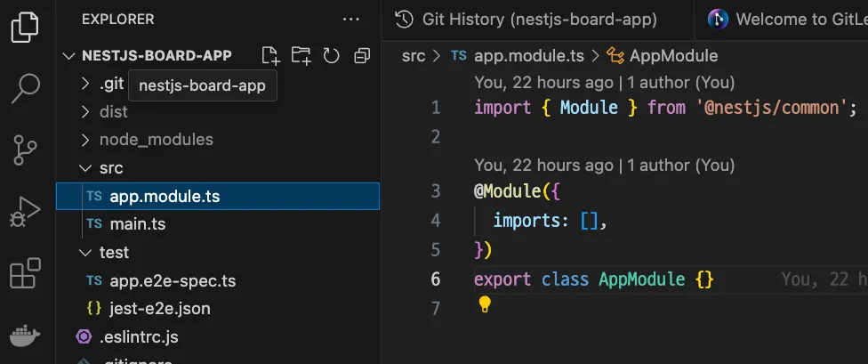Create a new file in NESTJS-BOARD-APP

[x=270, y=55]
